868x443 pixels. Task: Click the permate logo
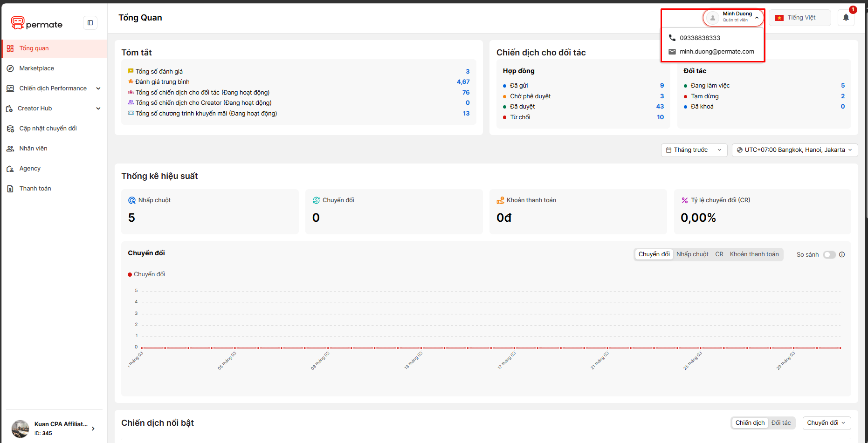click(x=37, y=23)
